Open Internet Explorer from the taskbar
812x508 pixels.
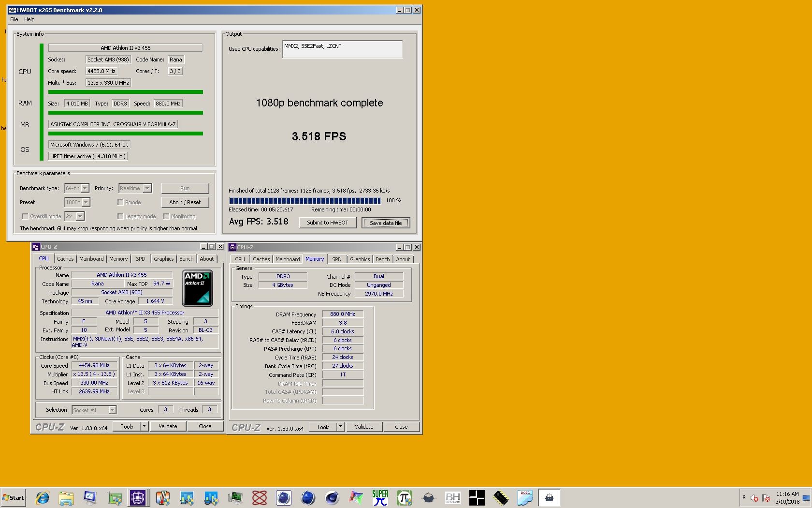(x=42, y=497)
